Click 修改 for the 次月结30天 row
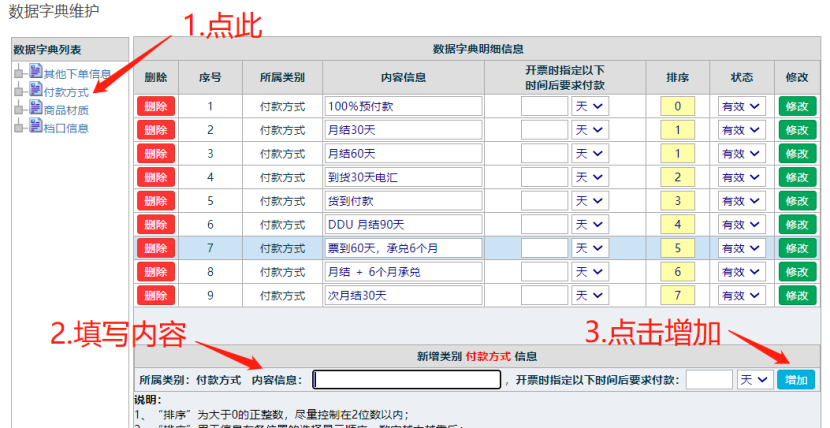The image size is (830, 428). coord(798,296)
